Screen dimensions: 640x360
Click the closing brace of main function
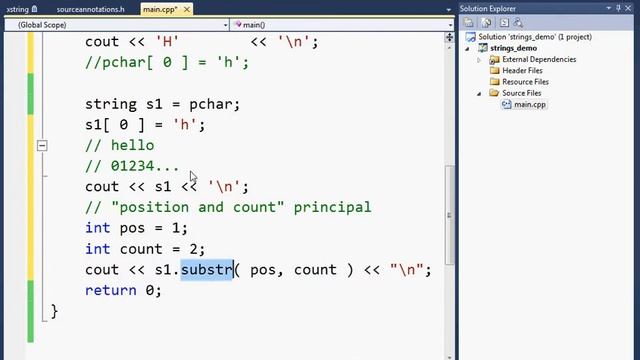click(54, 311)
